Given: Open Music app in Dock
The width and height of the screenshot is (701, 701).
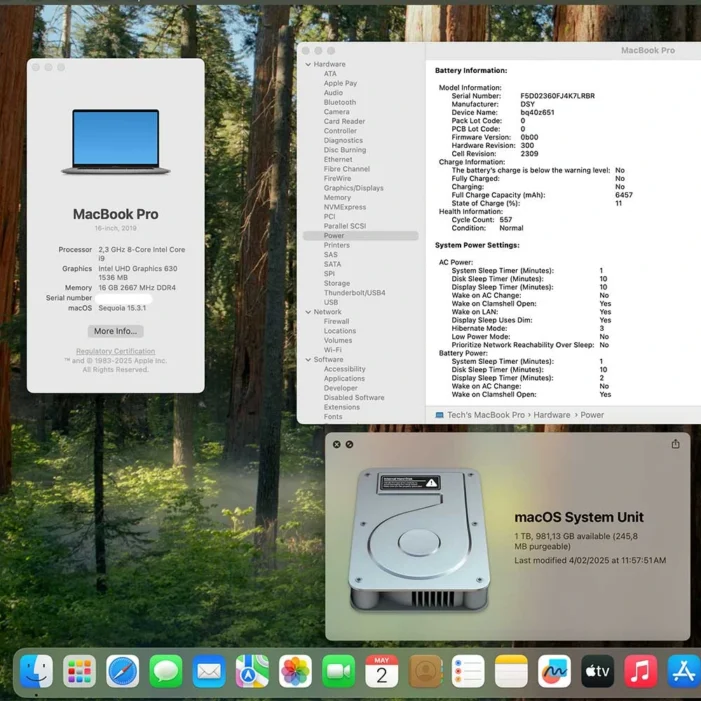Looking at the screenshot, I should click(640, 671).
